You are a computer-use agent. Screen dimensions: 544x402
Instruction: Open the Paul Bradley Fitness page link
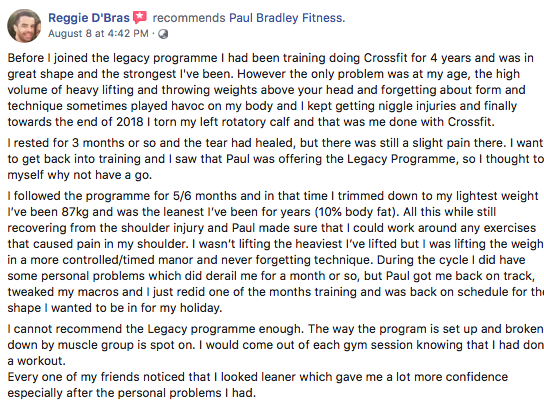click(287, 18)
